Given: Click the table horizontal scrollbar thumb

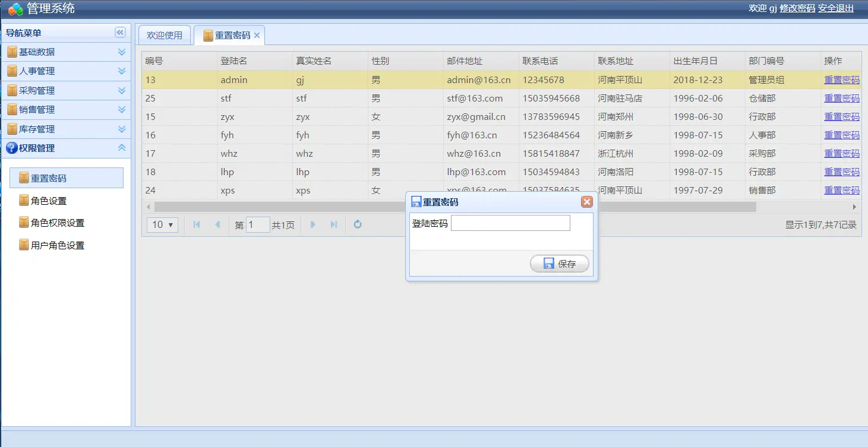Looking at the screenshot, I should click(455, 207).
